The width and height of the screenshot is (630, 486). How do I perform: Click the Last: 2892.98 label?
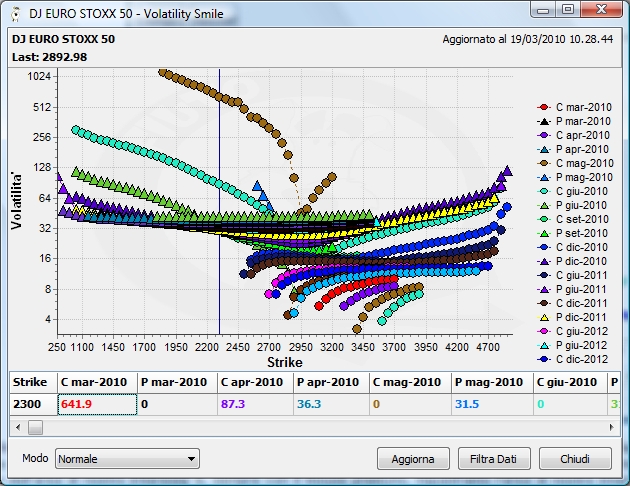(x=49, y=57)
